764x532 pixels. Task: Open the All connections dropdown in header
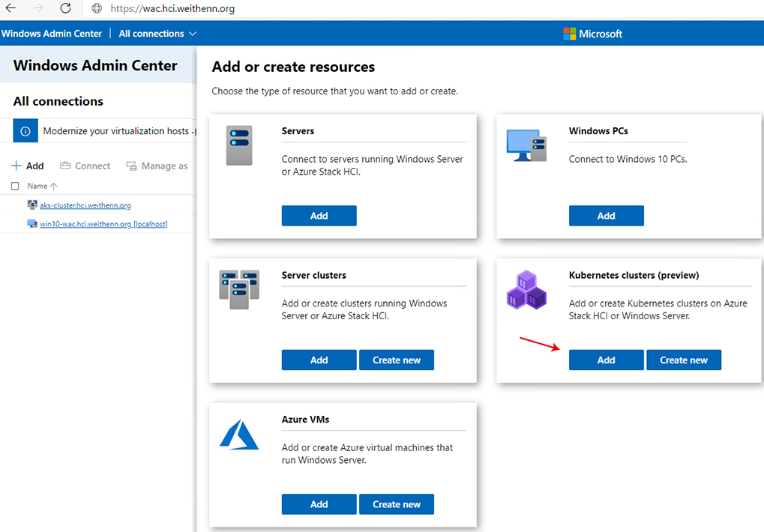(157, 34)
